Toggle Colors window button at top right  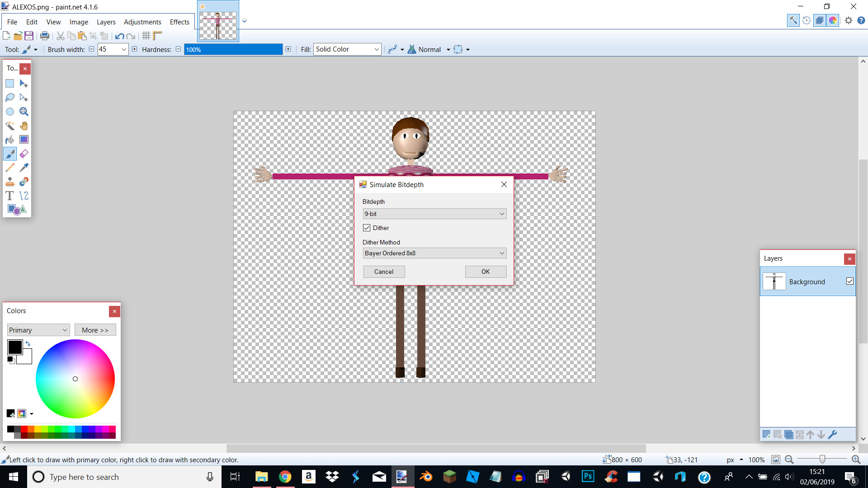(x=833, y=20)
